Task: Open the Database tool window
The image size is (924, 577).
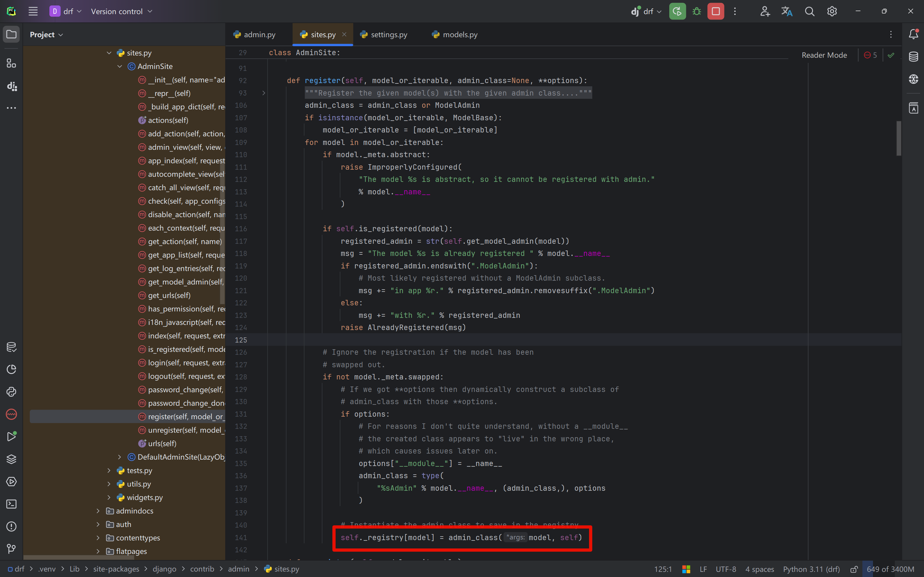Action: point(913,56)
